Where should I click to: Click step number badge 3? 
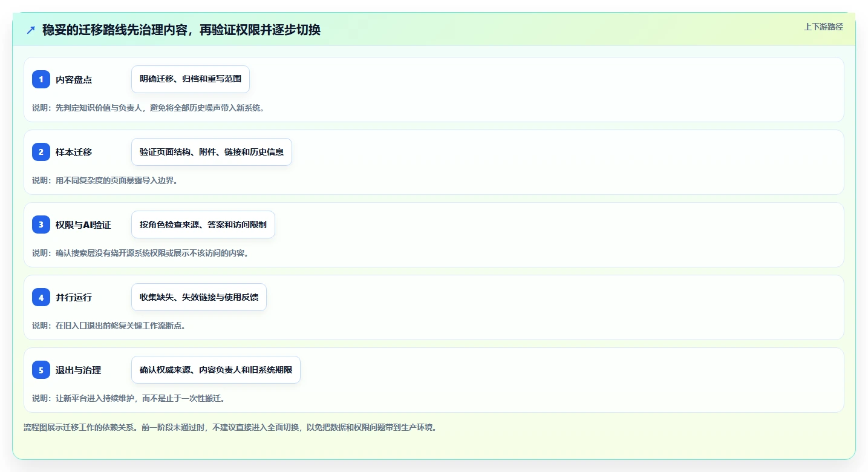click(x=41, y=225)
